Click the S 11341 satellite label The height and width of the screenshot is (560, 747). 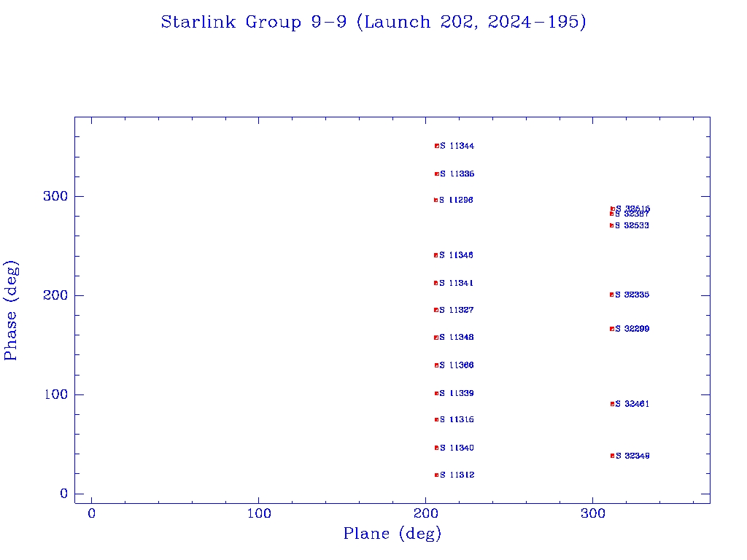[457, 283]
